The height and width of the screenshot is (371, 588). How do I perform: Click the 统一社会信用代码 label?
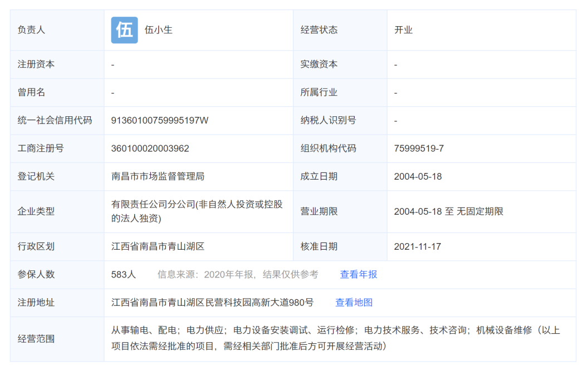[55, 121]
